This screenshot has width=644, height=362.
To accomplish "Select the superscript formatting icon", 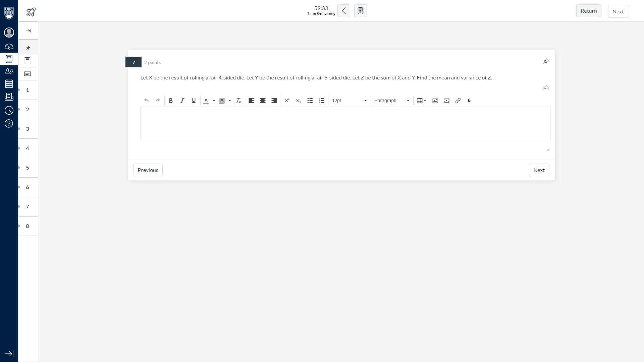I will point(287,101).
